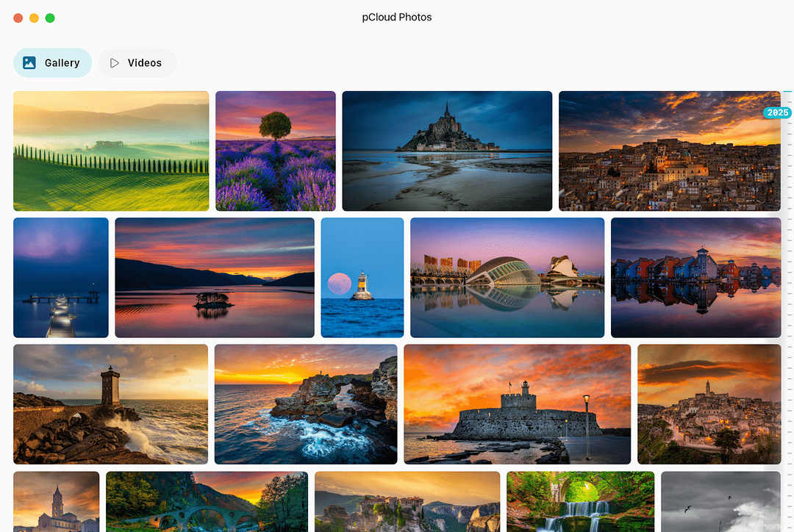Open the waterfall with green arch photo
The image size is (794, 532).
pos(580,502)
